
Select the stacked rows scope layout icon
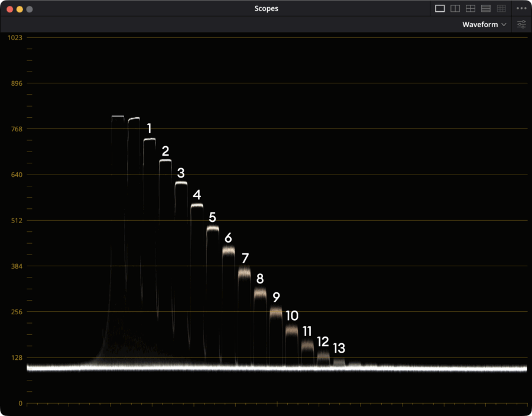(x=486, y=8)
